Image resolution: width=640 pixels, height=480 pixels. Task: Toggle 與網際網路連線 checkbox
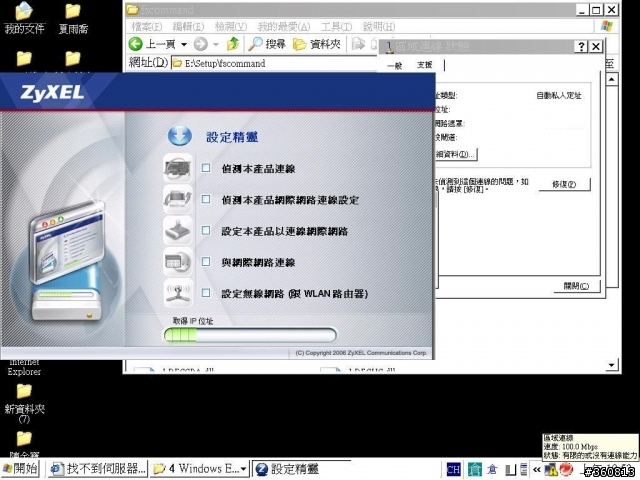coord(206,262)
